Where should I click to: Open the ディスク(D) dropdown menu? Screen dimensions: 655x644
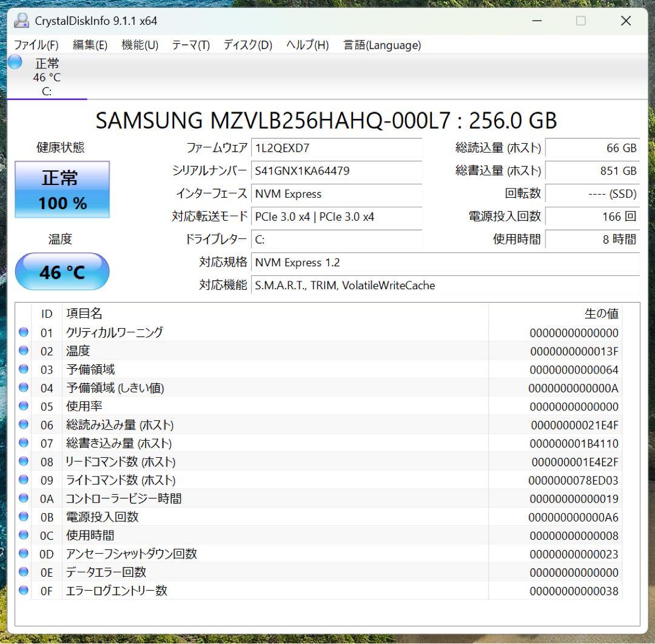pyautogui.click(x=246, y=45)
